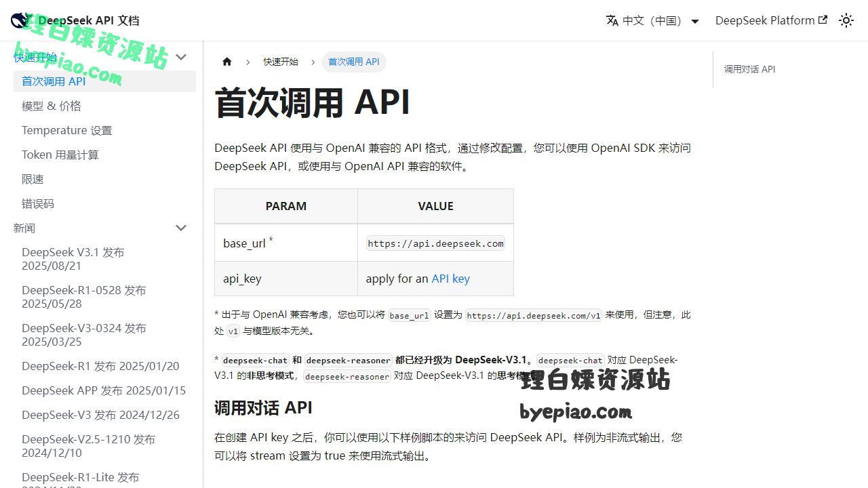Click the home icon in breadcrumb

coord(227,62)
